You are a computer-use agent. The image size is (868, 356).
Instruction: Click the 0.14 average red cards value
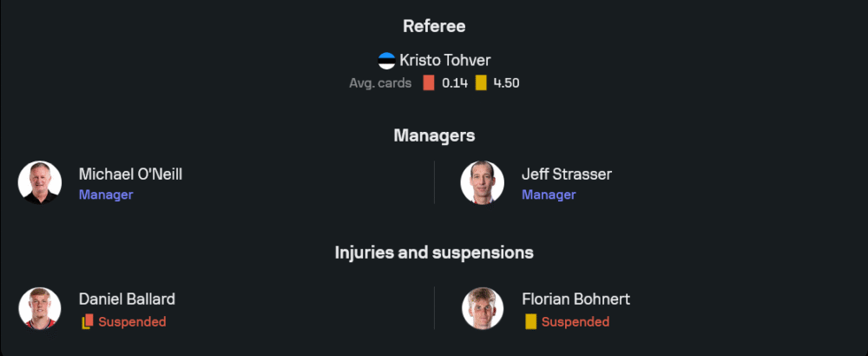coord(455,83)
